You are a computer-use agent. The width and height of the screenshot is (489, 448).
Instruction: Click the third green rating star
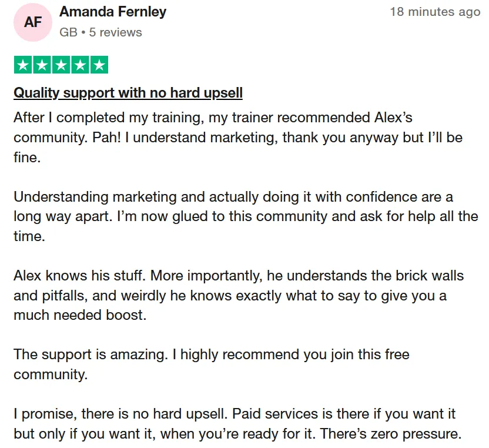[61, 65]
